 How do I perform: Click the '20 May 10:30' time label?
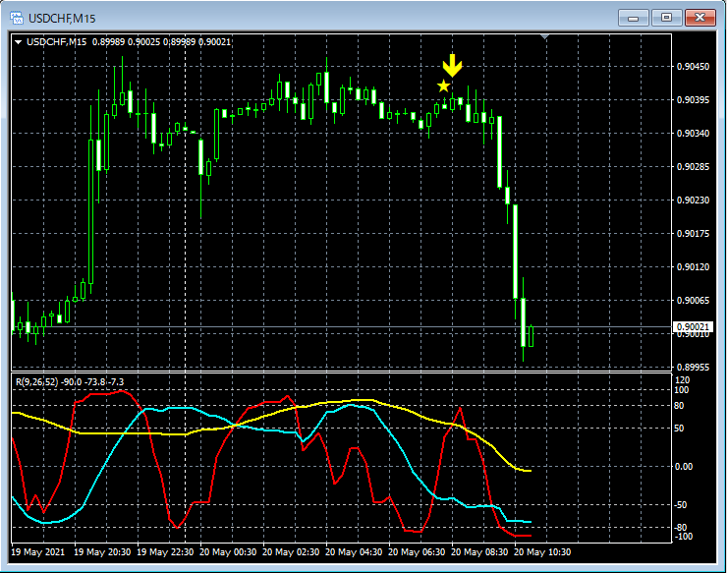click(542, 552)
